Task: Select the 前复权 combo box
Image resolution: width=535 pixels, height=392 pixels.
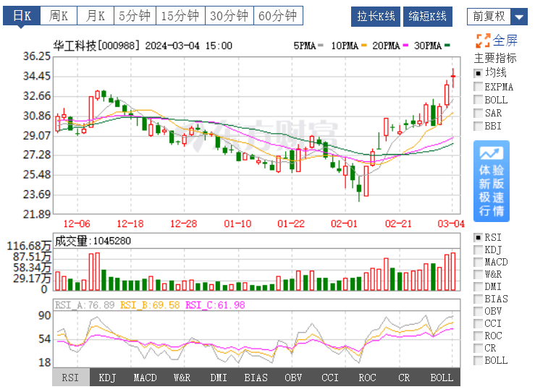Action: click(x=497, y=17)
